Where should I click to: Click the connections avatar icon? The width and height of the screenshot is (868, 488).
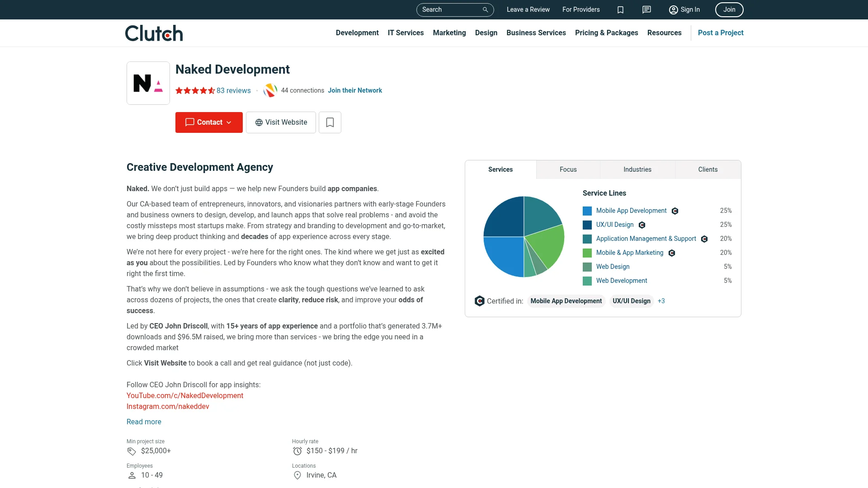[270, 90]
